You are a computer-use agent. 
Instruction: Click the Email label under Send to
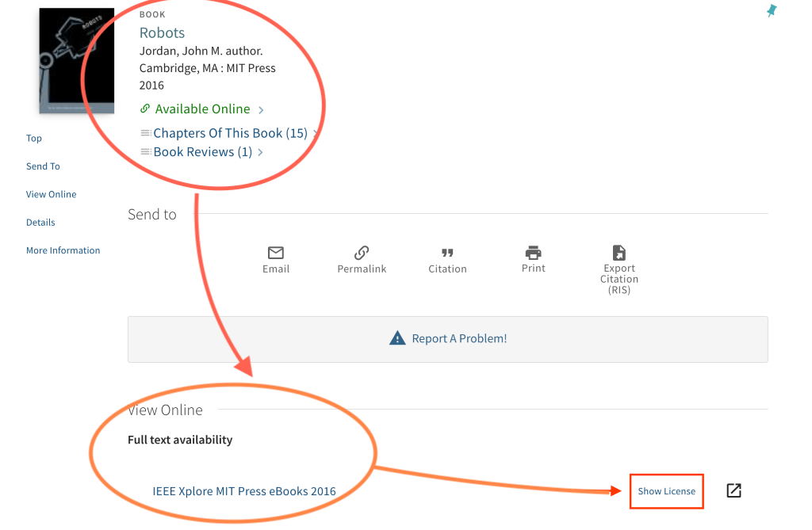pos(276,269)
